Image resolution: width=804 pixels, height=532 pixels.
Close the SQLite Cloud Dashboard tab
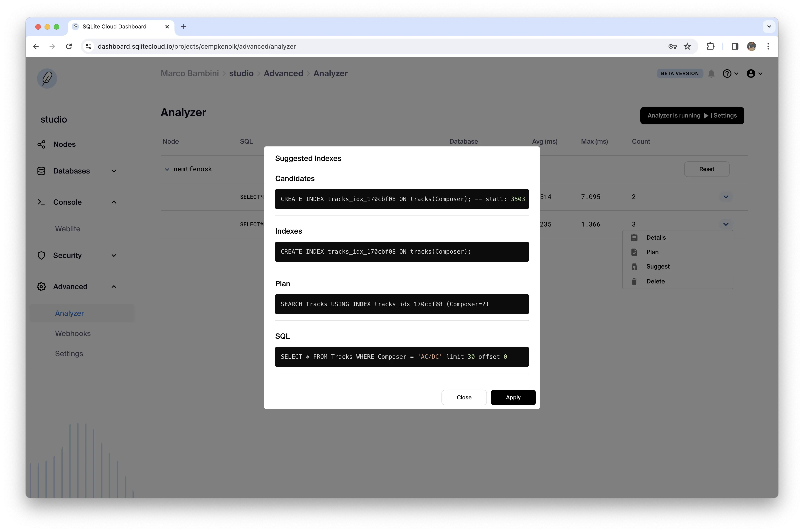(167, 26)
